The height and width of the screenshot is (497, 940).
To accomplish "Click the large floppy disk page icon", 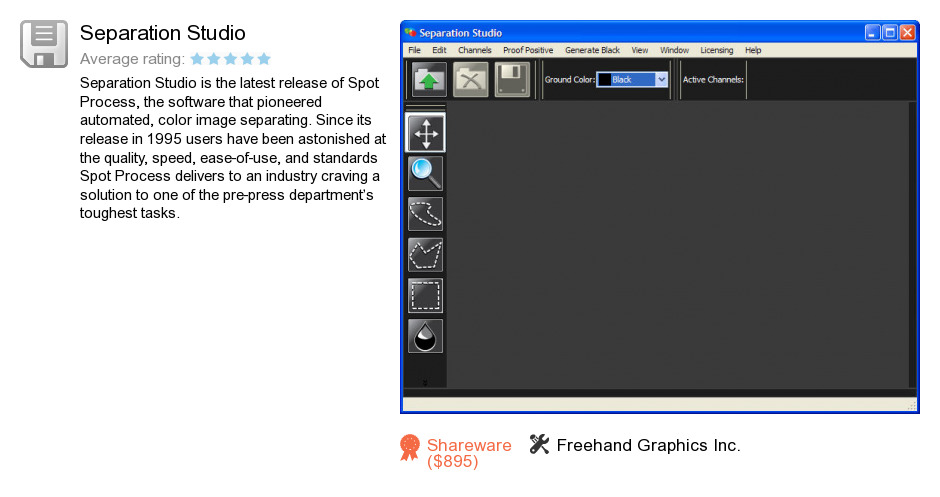I will tap(44, 44).
